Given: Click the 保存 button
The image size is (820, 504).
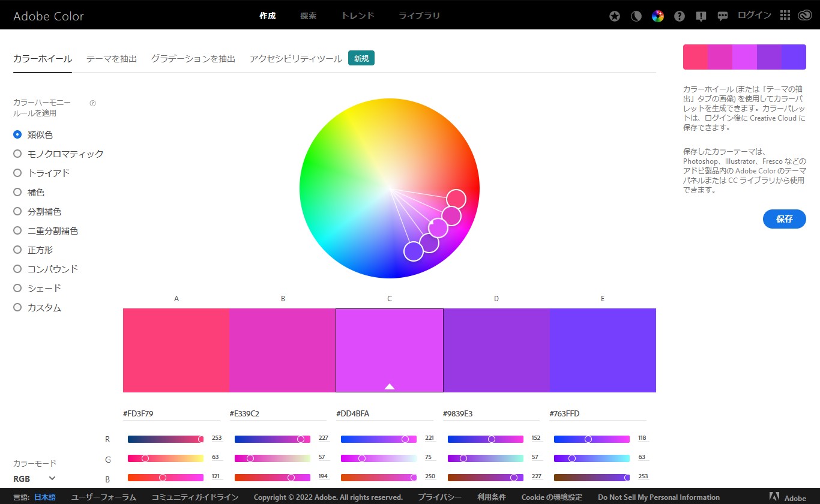Looking at the screenshot, I should 785,219.
